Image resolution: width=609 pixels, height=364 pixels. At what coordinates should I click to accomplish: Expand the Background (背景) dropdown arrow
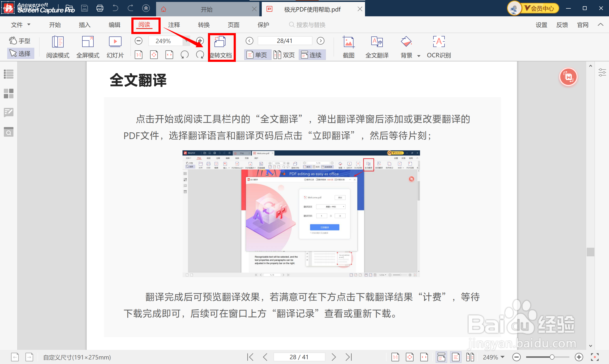point(419,56)
